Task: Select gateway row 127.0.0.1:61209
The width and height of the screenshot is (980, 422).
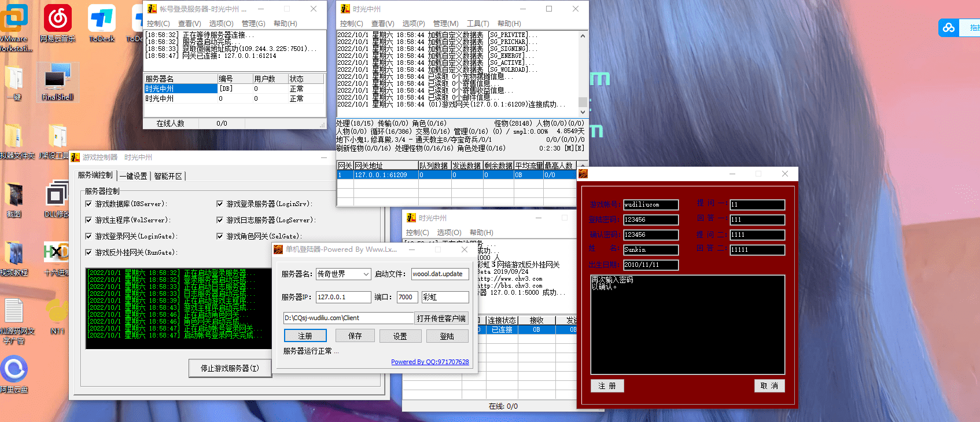Action: point(455,175)
